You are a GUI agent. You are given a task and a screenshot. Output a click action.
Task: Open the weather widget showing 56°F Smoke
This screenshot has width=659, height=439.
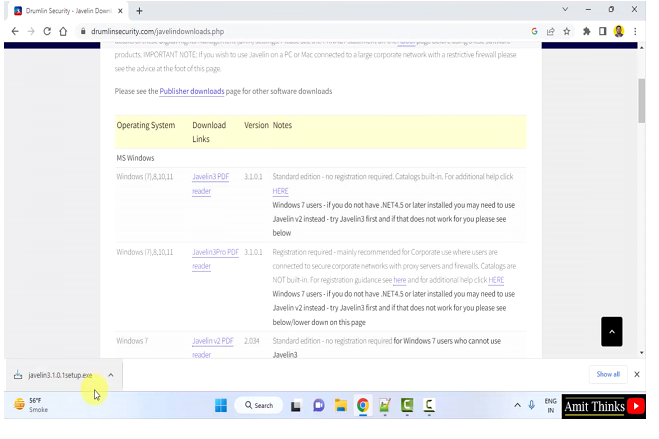(x=31, y=405)
